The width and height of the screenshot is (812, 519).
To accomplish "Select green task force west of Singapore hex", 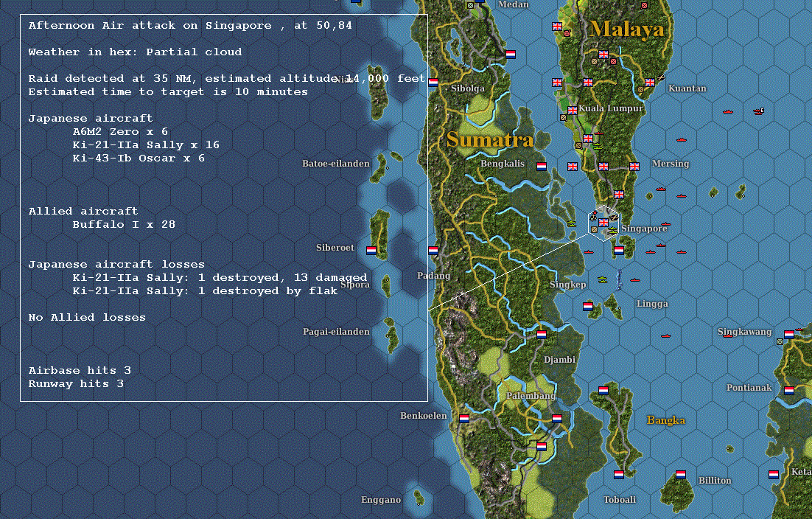I will tap(572, 224).
